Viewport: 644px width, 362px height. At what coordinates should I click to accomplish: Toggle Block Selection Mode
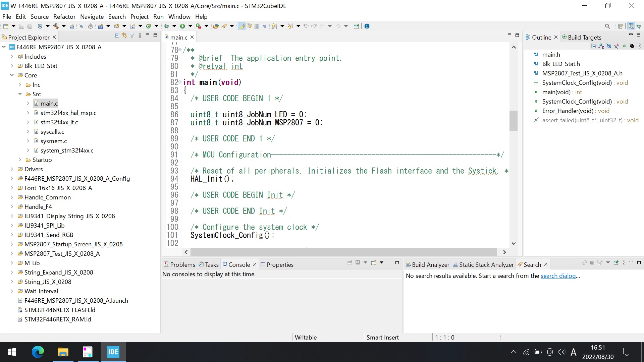[x=257, y=26]
